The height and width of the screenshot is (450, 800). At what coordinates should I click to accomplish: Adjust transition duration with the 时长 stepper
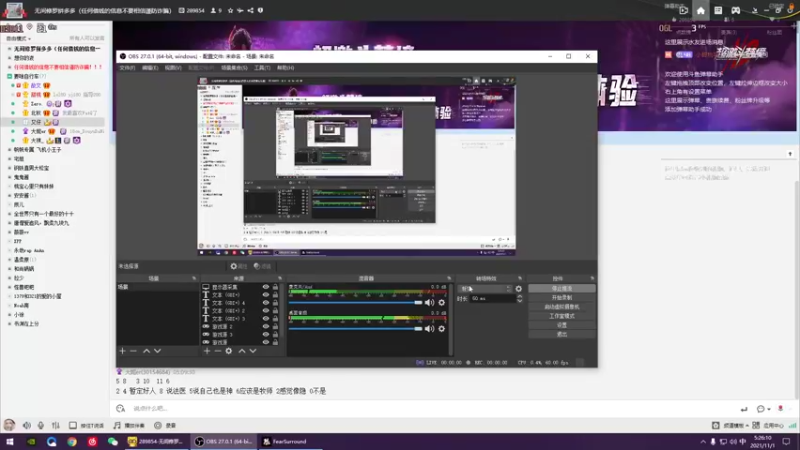pyautogui.click(x=519, y=298)
